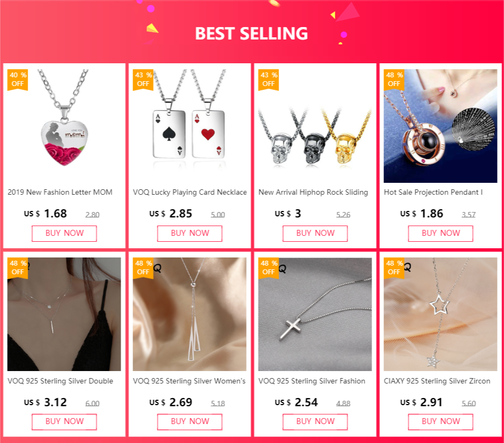Click the star zircon necklace photo
This screenshot has height=443, width=504.
click(x=440, y=314)
